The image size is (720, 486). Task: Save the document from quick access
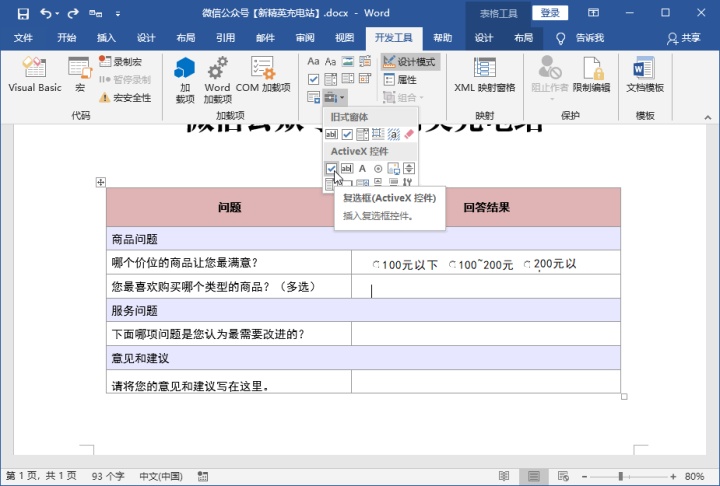click(23, 13)
